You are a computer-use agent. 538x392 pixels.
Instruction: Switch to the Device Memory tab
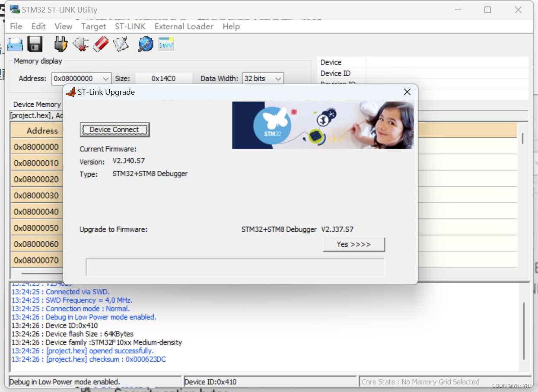click(x=37, y=104)
